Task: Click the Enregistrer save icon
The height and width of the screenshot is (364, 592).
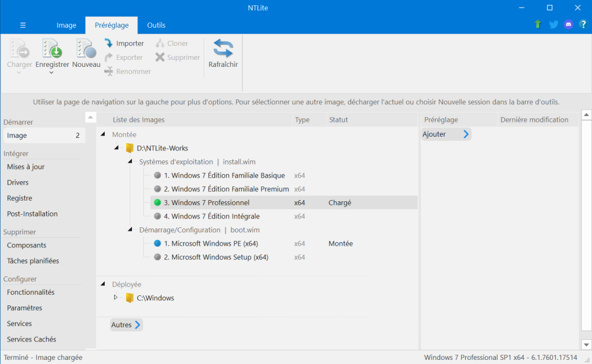Action: [x=52, y=49]
